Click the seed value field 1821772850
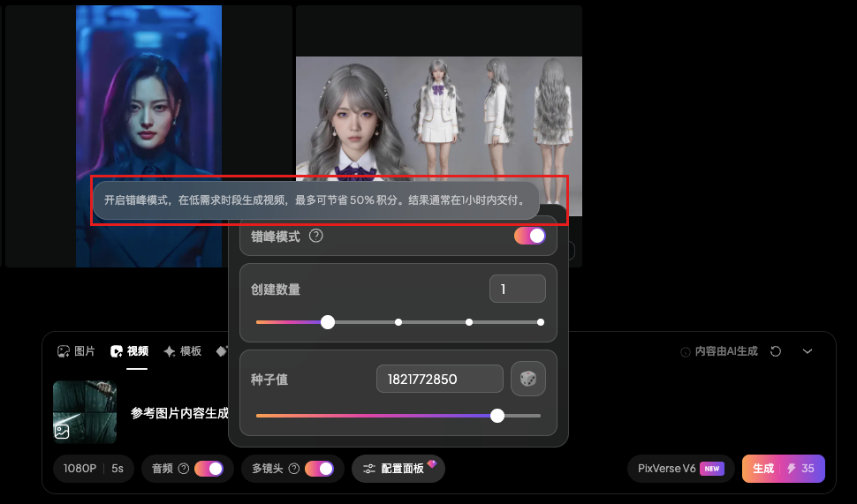 440,379
